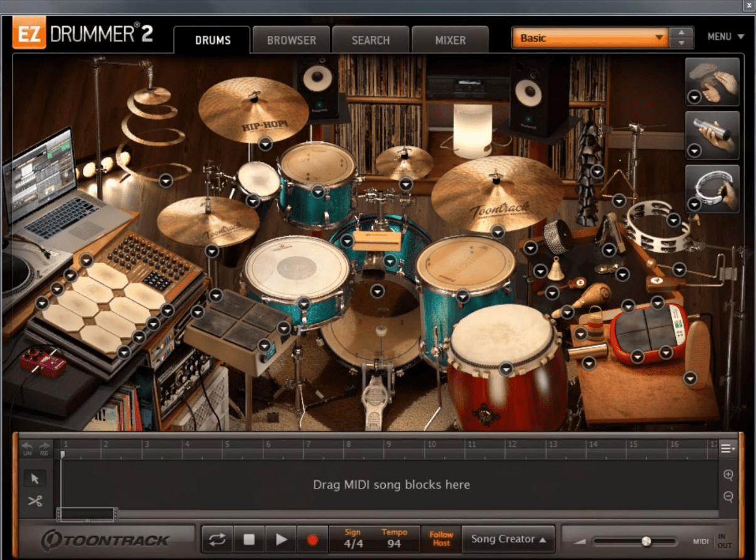Viewport: 756px width, 560px height.
Task: Hit the hi-hat cymbal
Action: click(x=208, y=222)
